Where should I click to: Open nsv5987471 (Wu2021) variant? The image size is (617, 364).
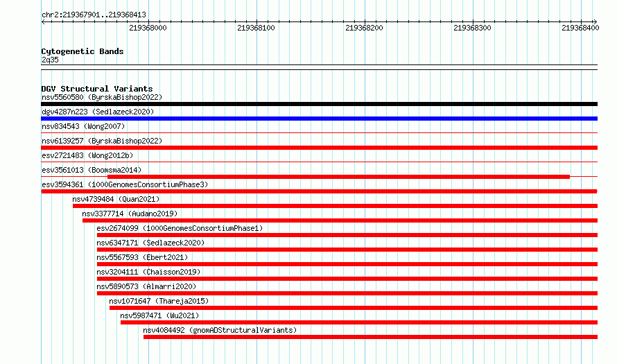(159, 315)
